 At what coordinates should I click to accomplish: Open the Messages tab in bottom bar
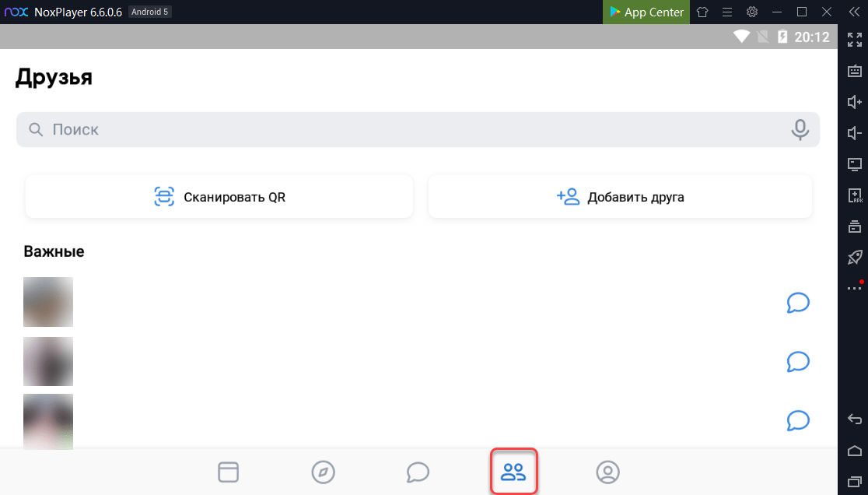pyautogui.click(x=418, y=472)
